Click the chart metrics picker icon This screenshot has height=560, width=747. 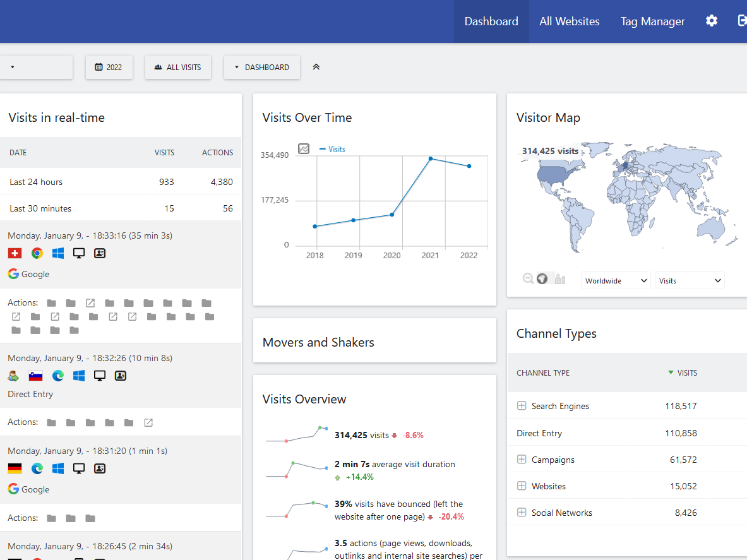[304, 149]
